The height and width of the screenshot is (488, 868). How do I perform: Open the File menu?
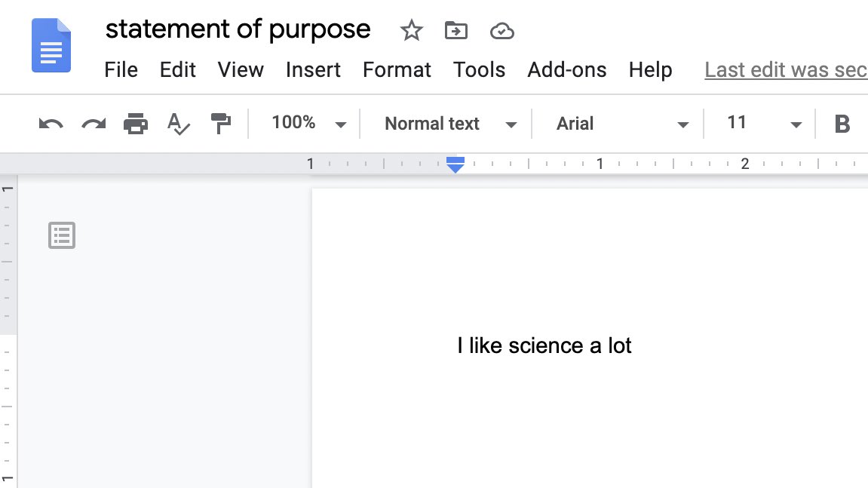point(121,70)
